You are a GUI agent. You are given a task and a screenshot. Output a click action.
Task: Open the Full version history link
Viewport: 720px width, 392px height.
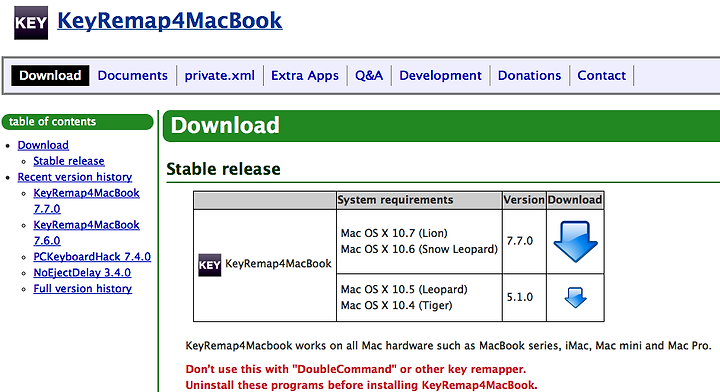click(83, 289)
